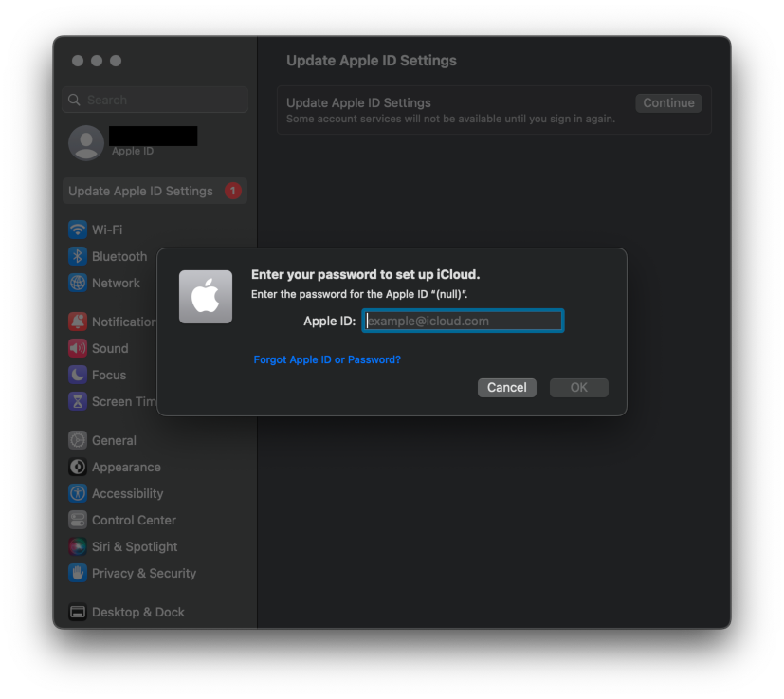Click the OK button in dialog
Viewport: 784px width, 699px height.
click(x=579, y=387)
